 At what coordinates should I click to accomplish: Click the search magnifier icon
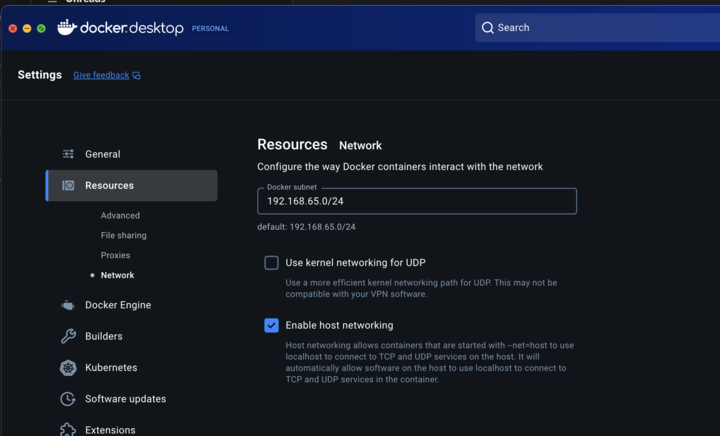[488, 28]
